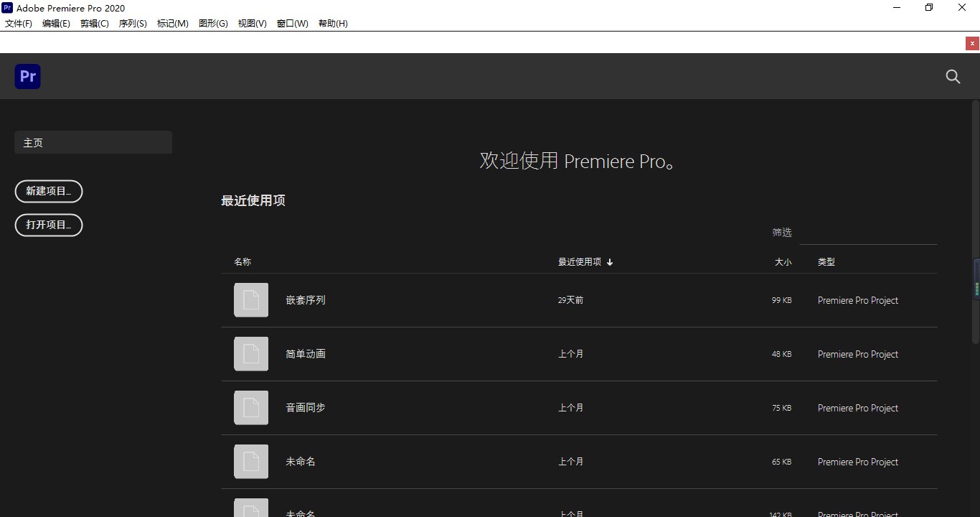Open the 文件(F) menu
980x517 pixels.
point(19,24)
